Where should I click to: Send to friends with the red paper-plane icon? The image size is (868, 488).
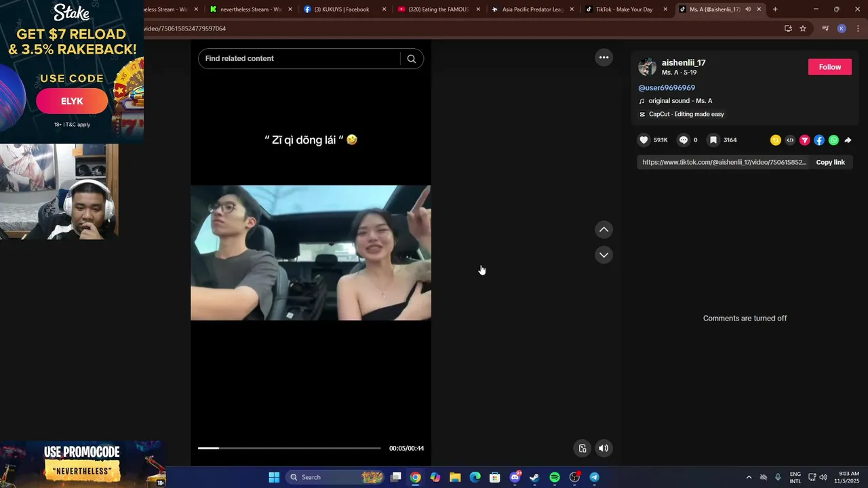click(805, 140)
